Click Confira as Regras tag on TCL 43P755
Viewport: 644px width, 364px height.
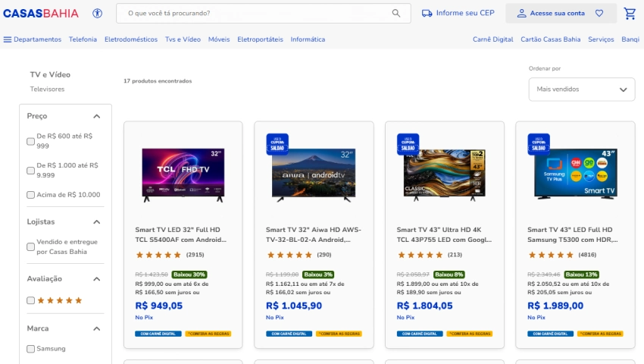tap(470, 334)
